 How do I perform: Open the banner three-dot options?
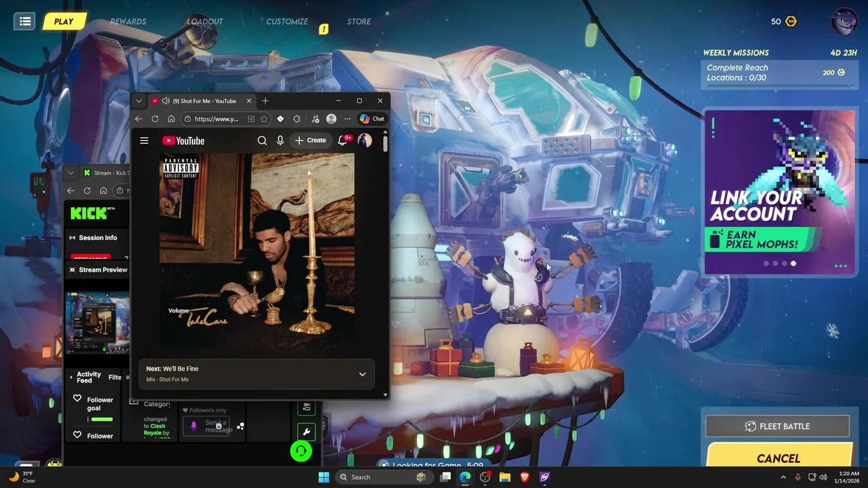[841, 266]
